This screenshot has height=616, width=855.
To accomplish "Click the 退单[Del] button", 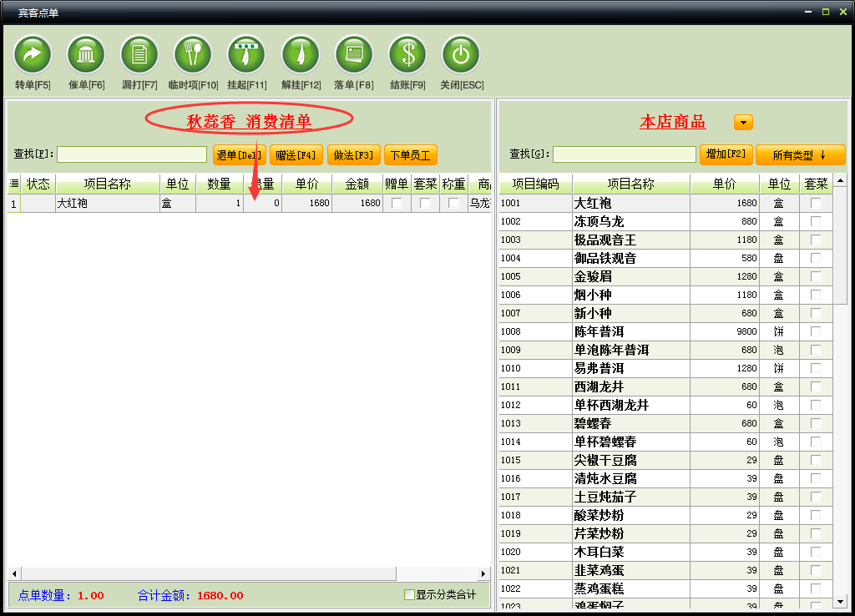I will 240,155.
